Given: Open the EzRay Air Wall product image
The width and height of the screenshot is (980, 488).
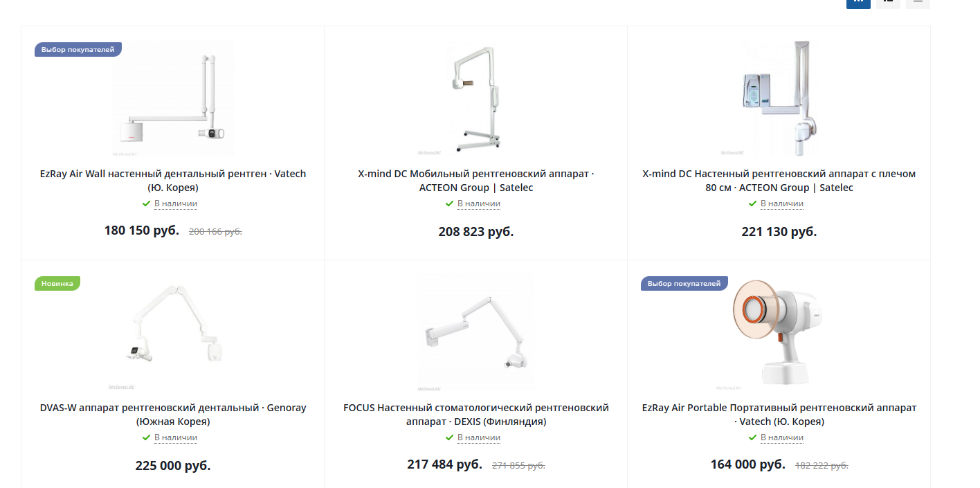Looking at the screenshot, I should pyautogui.click(x=173, y=99).
